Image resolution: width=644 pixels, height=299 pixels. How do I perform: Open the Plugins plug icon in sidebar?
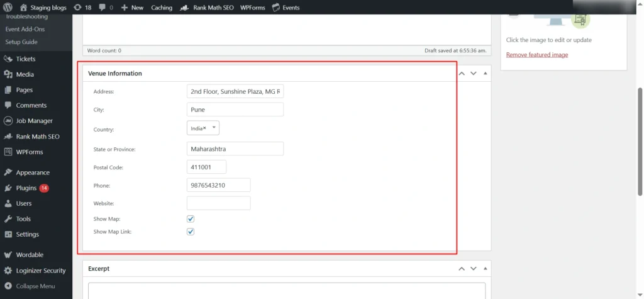click(8, 188)
